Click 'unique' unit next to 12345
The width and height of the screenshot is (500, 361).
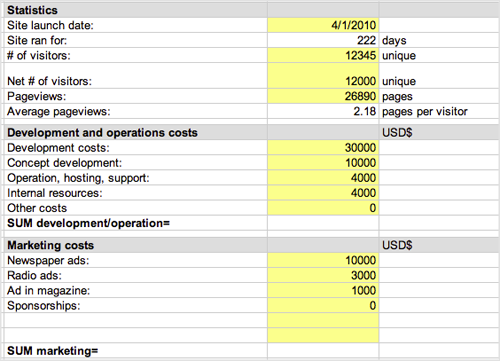coord(399,56)
